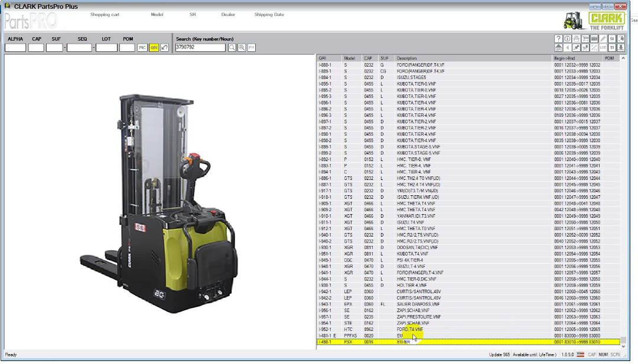Click the TI toolbar button

point(612,47)
